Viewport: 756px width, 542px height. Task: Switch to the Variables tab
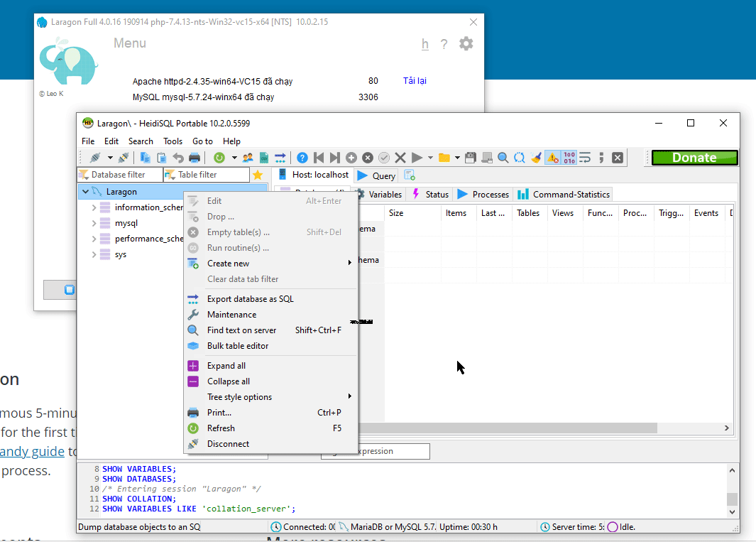pyautogui.click(x=380, y=195)
